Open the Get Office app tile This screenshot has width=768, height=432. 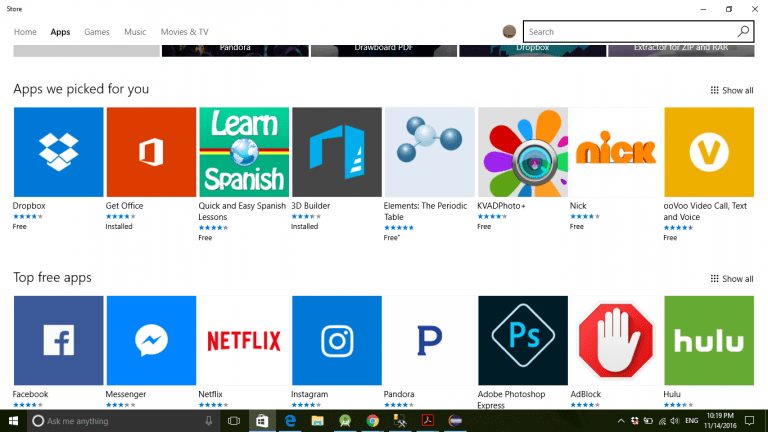click(151, 152)
